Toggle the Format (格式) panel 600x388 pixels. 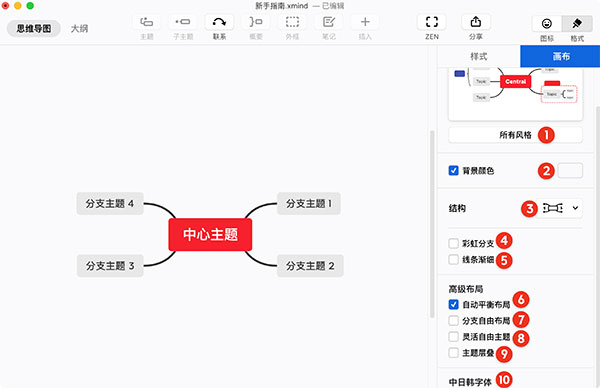[577, 24]
